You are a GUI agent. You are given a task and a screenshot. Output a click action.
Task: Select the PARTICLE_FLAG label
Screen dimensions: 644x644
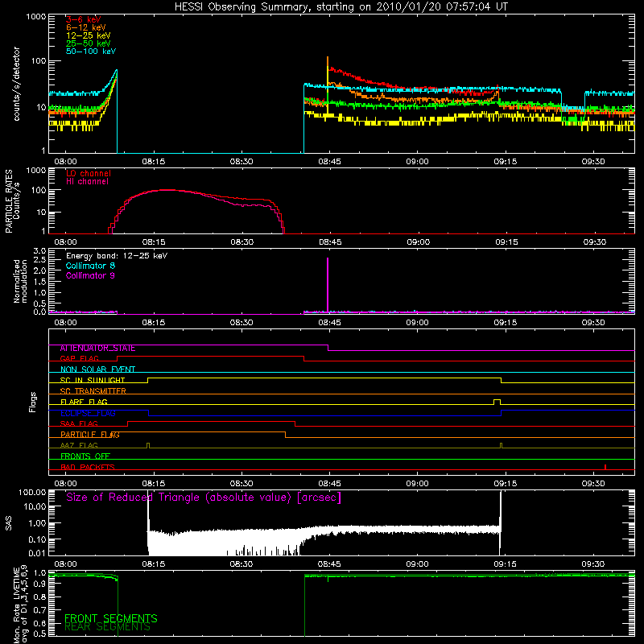pos(90,435)
